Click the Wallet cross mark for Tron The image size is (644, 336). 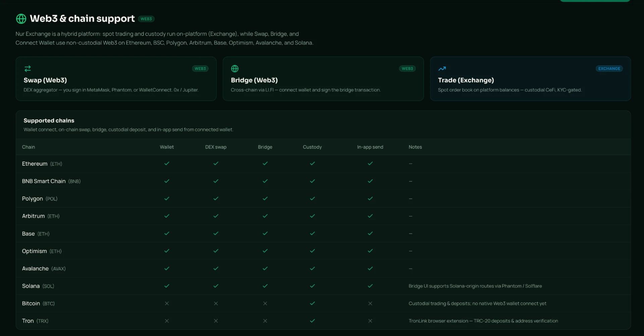pos(167,321)
